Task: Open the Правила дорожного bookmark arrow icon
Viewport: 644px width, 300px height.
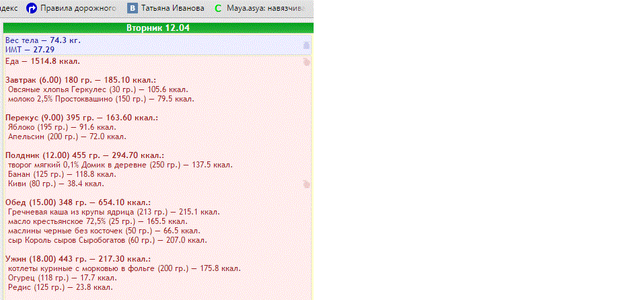Action: pyautogui.click(x=32, y=8)
